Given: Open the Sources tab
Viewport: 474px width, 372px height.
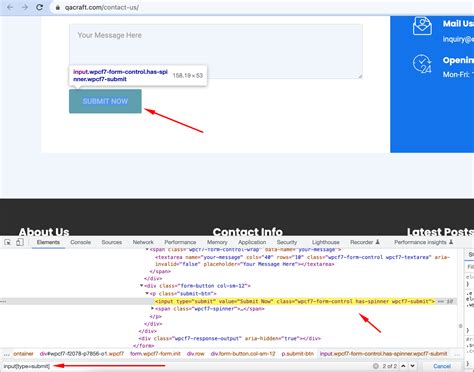Looking at the screenshot, I should [112, 242].
